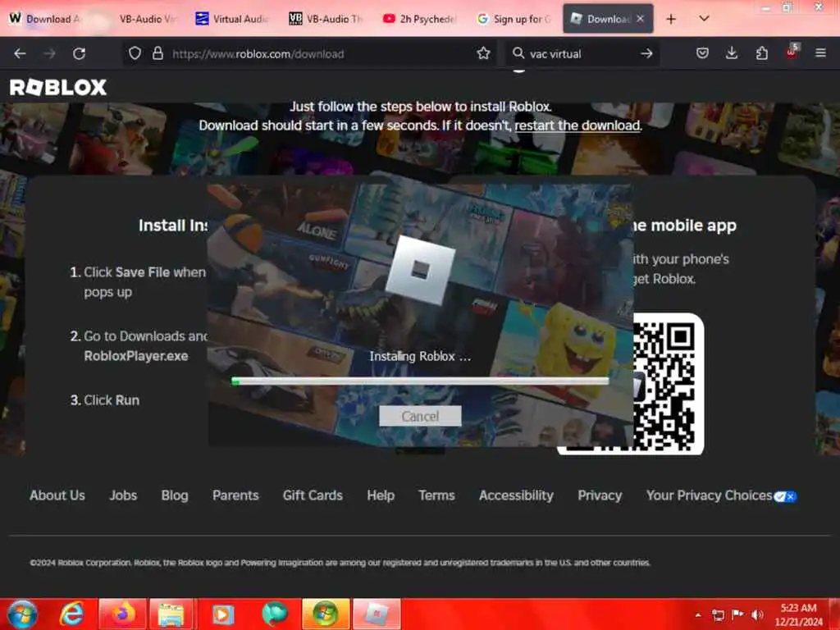Switch to the VB-Audio Th tab
Viewport: 840px width, 630px height.
click(326, 19)
